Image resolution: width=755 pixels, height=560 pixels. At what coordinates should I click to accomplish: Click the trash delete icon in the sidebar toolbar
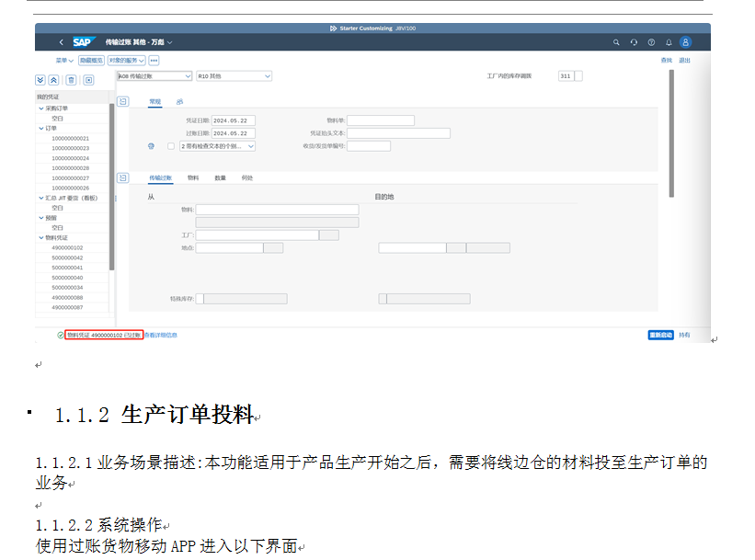pyautogui.click(x=72, y=80)
